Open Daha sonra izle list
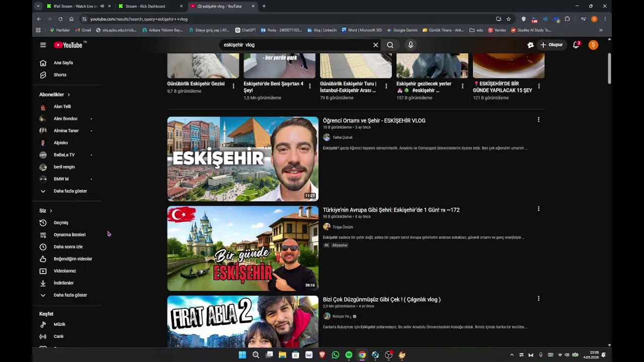 point(67,247)
